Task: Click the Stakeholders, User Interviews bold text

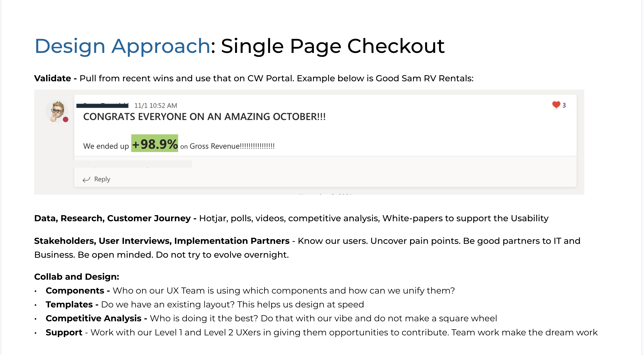Action: (162, 241)
